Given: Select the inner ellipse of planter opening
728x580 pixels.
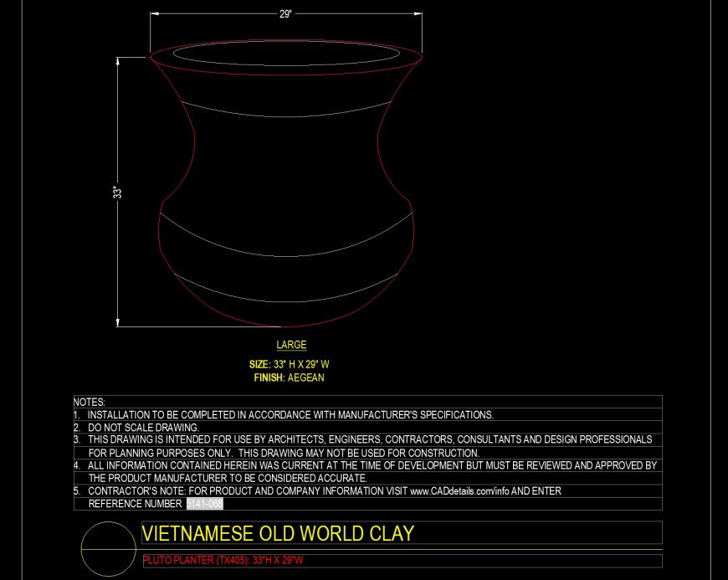Looking at the screenshot, I should (286, 53).
